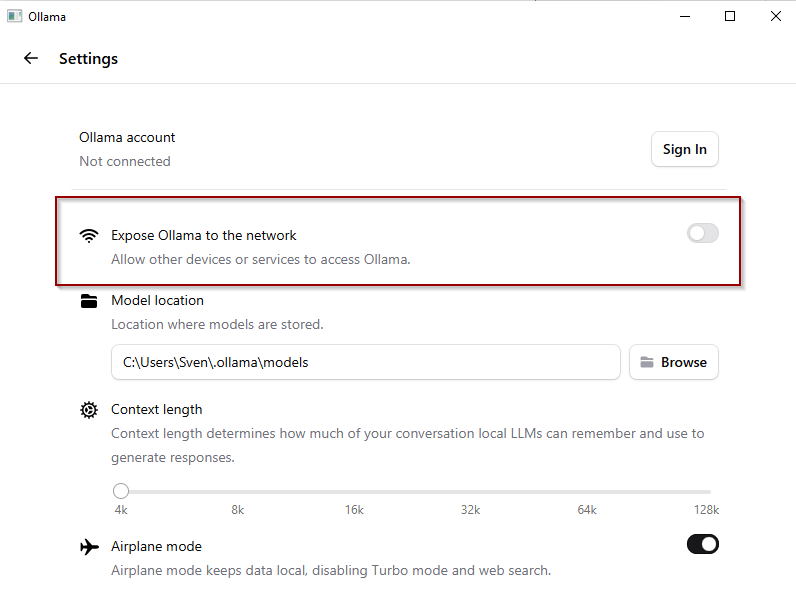The image size is (796, 616).
Task: Set context length to maximum 128k
Action: click(708, 492)
